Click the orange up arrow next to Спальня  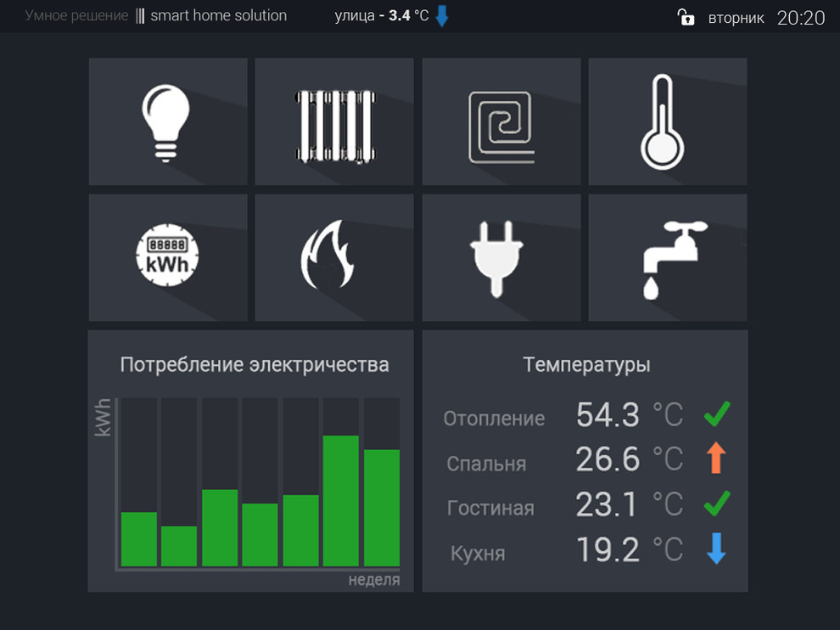[716, 458]
